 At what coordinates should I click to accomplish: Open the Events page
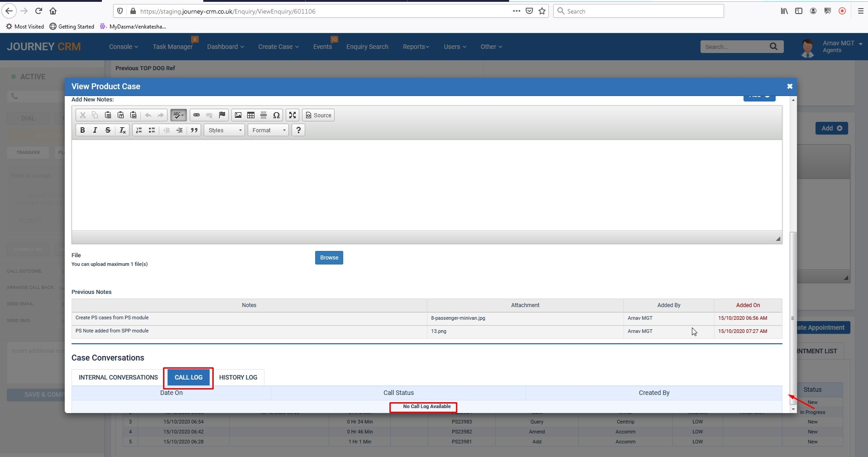click(x=322, y=47)
